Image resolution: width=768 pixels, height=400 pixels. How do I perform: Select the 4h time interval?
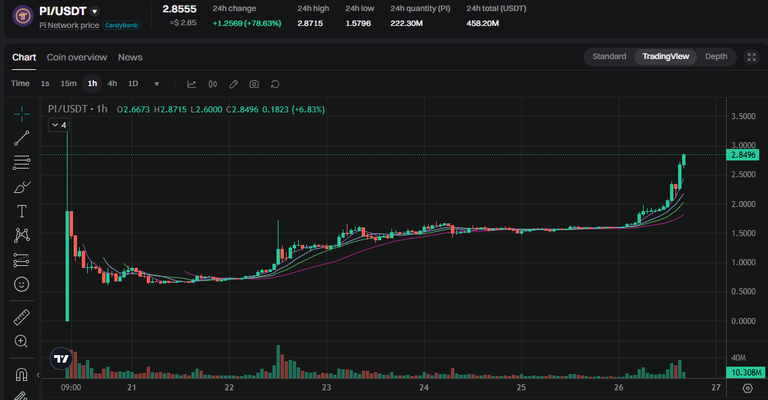112,84
